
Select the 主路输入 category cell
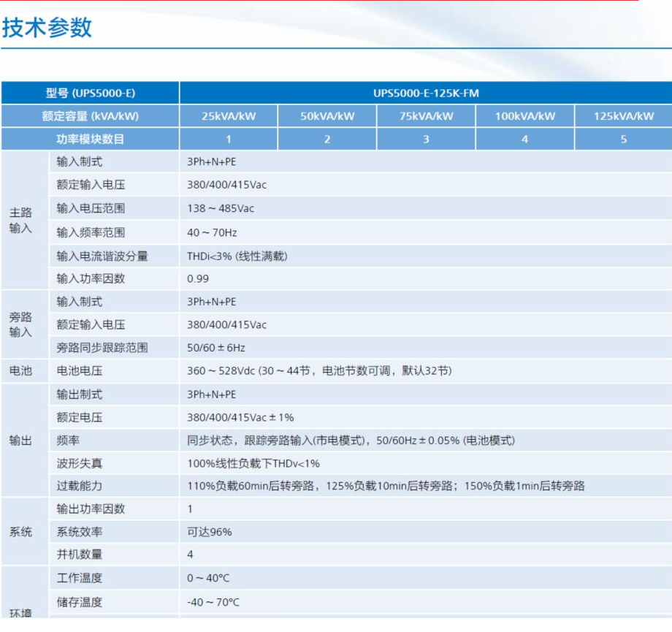[x=24, y=220]
